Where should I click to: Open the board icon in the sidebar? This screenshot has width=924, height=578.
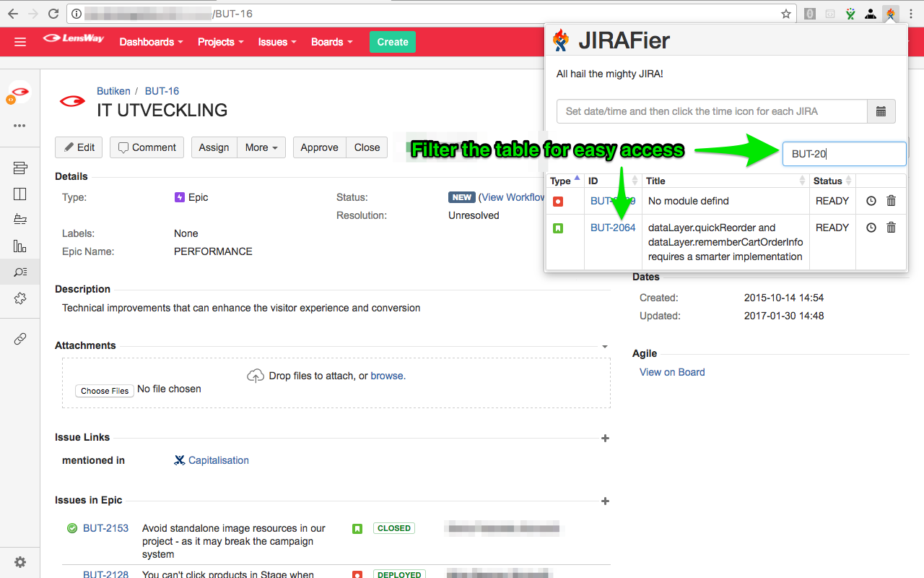click(x=20, y=194)
